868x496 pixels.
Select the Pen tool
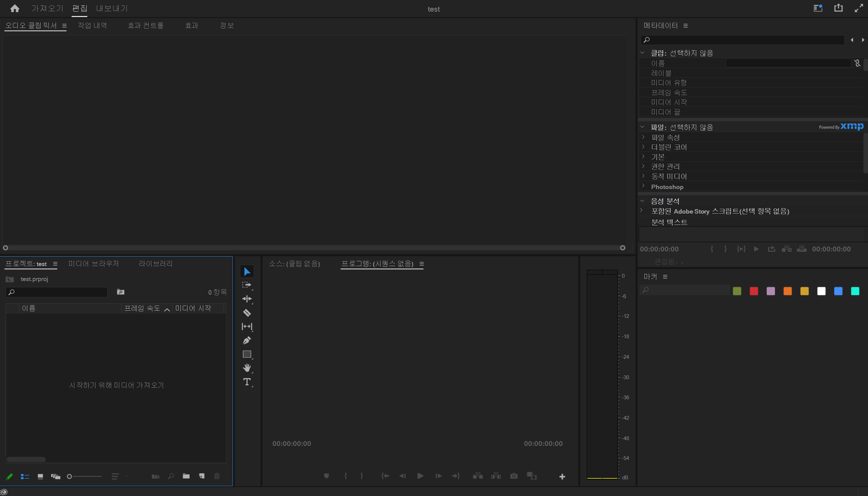pyautogui.click(x=247, y=340)
